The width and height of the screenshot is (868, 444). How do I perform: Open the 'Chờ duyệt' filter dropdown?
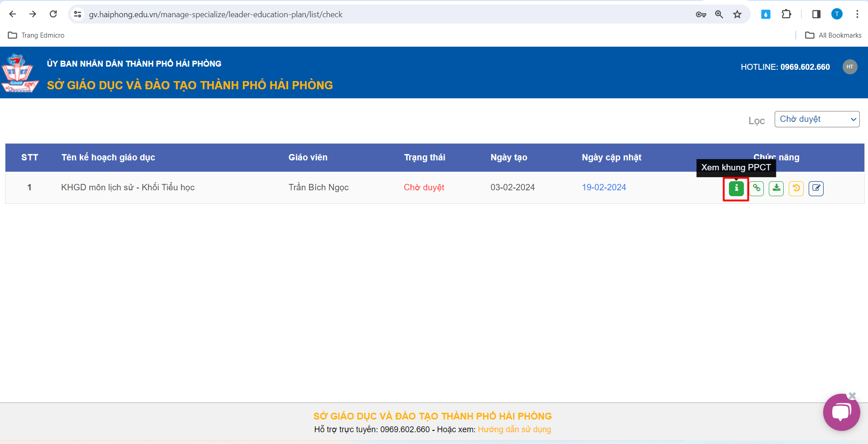[817, 119]
